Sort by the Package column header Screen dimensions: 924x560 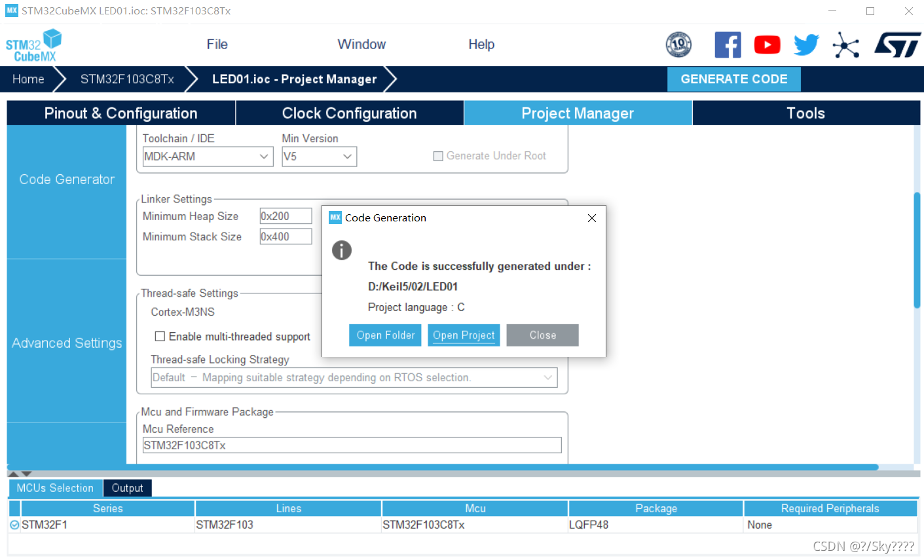tap(656, 508)
